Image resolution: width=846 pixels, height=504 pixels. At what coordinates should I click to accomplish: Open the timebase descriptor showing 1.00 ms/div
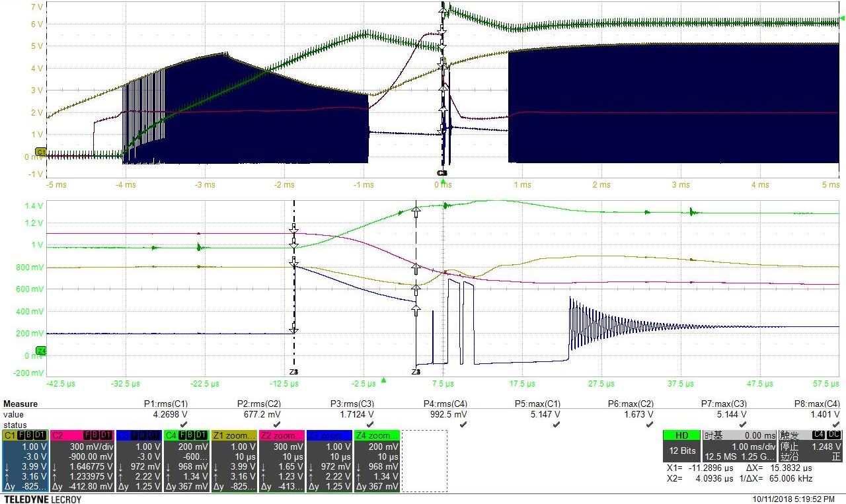click(738, 446)
